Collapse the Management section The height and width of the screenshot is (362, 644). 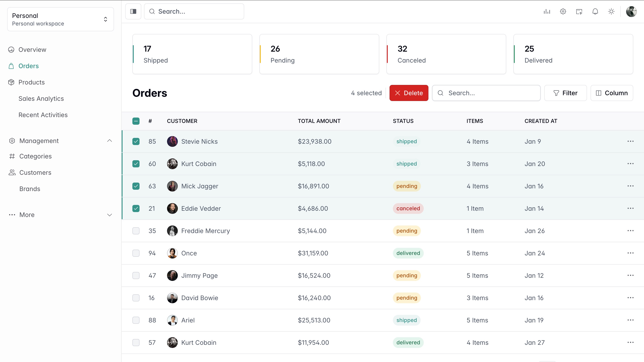pyautogui.click(x=110, y=141)
